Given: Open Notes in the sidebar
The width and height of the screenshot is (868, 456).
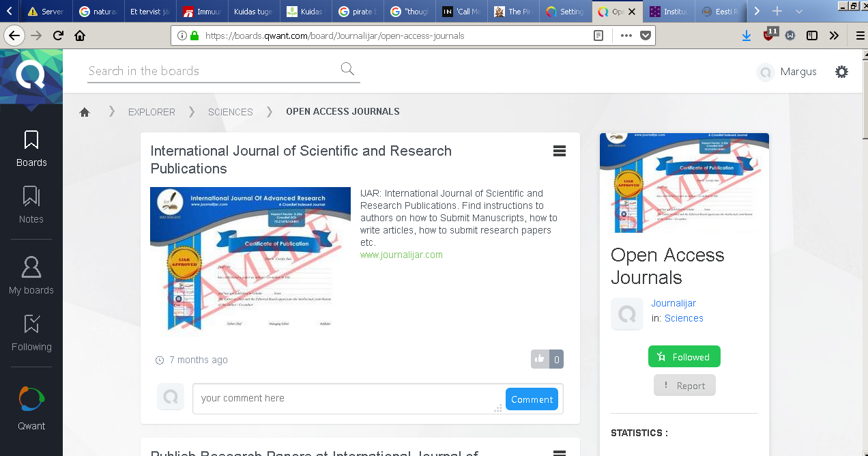Looking at the screenshot, I should point(31,205).
